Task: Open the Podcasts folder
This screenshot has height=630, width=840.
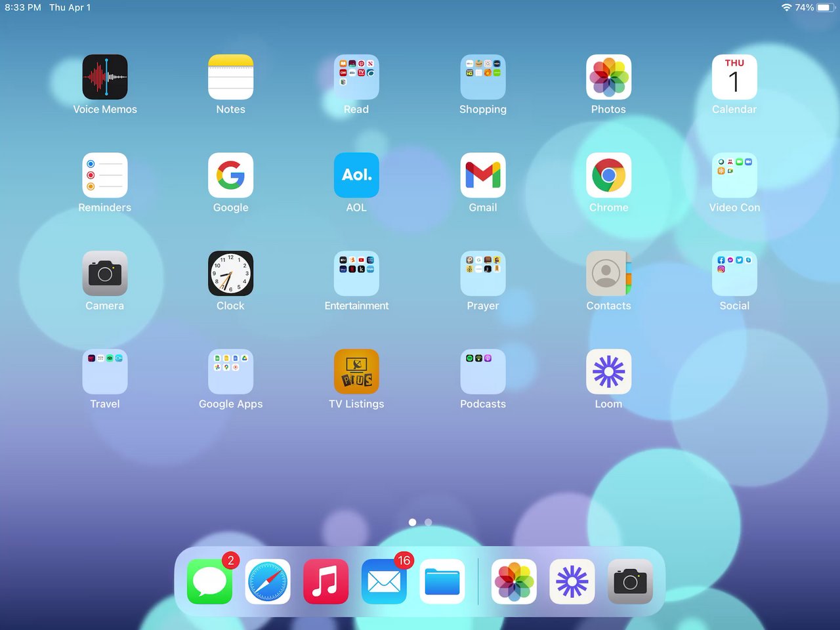Action: point(483,371)
